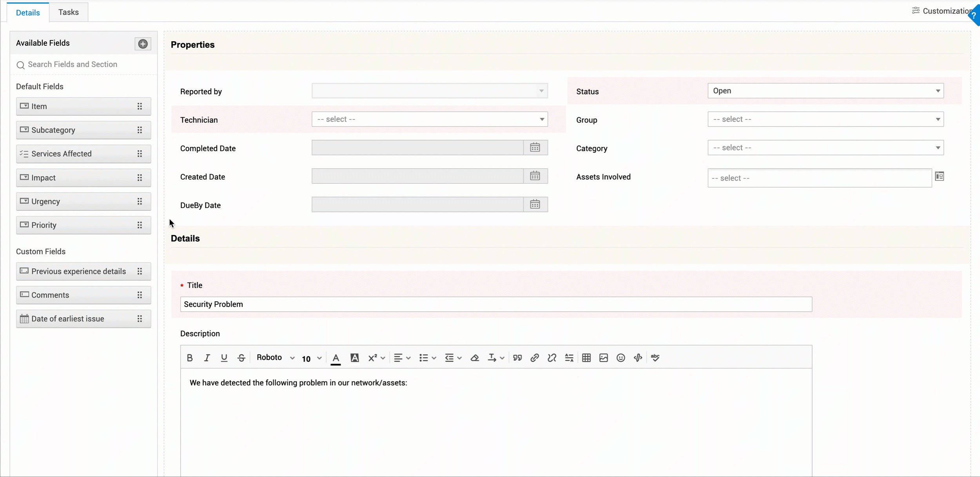Click the insert horizontal rule icon
The height and width of the screenshot is (477, 980).
pos(569,358)
